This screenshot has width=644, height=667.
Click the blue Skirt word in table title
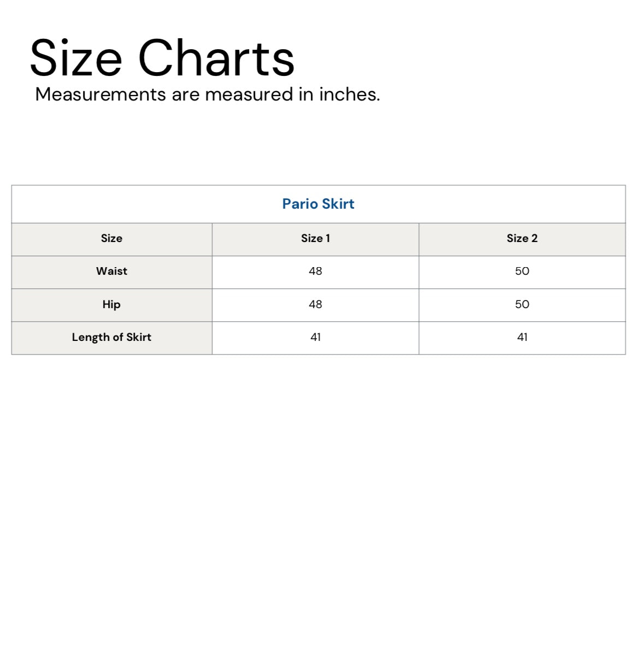pos(338,204)
